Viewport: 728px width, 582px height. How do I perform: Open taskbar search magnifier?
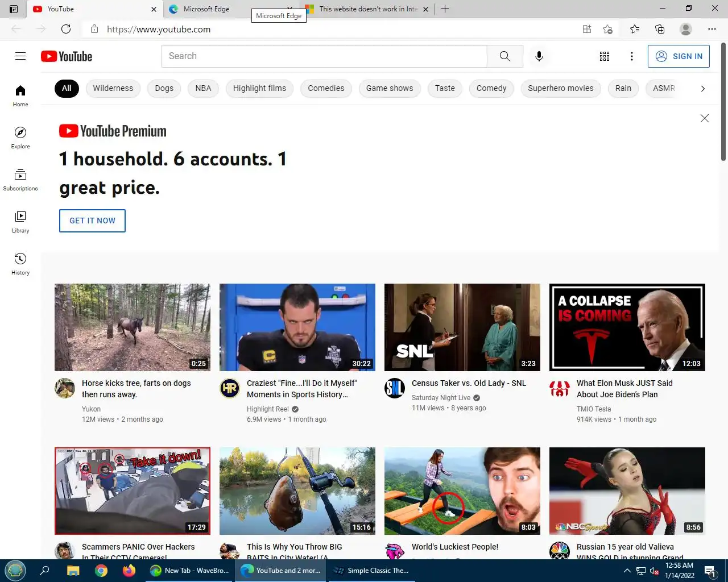click(x=45, y=570)
